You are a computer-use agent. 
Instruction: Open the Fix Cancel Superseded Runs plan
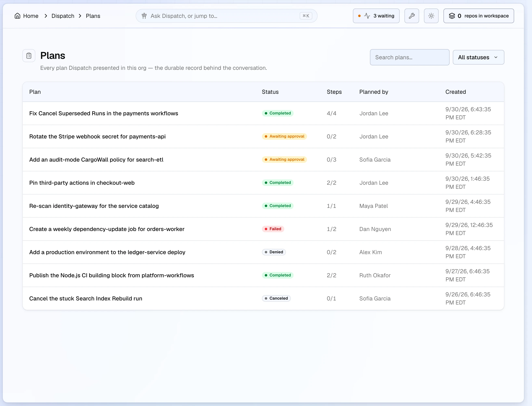click(x=104, y=113)
